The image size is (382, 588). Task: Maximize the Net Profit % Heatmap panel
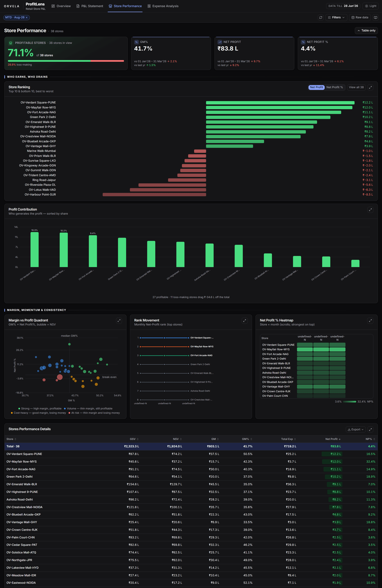370,321
